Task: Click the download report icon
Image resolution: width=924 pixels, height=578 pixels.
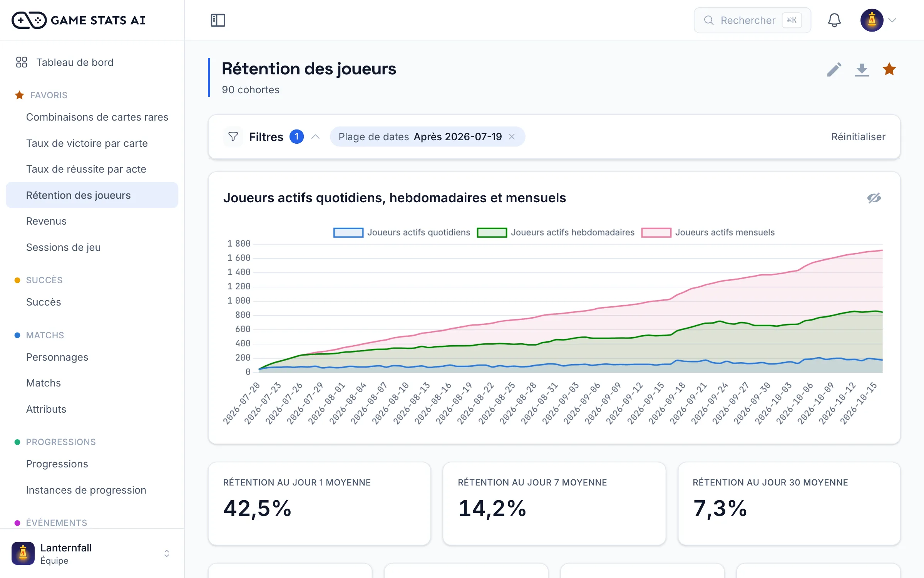Action: (x=862, y=70)
